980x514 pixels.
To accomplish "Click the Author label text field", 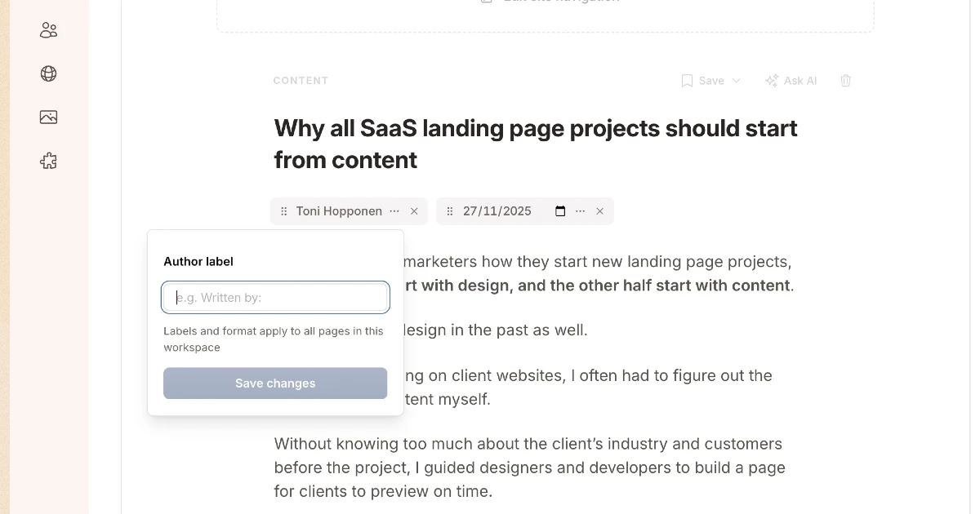I will tap(275, 298).
